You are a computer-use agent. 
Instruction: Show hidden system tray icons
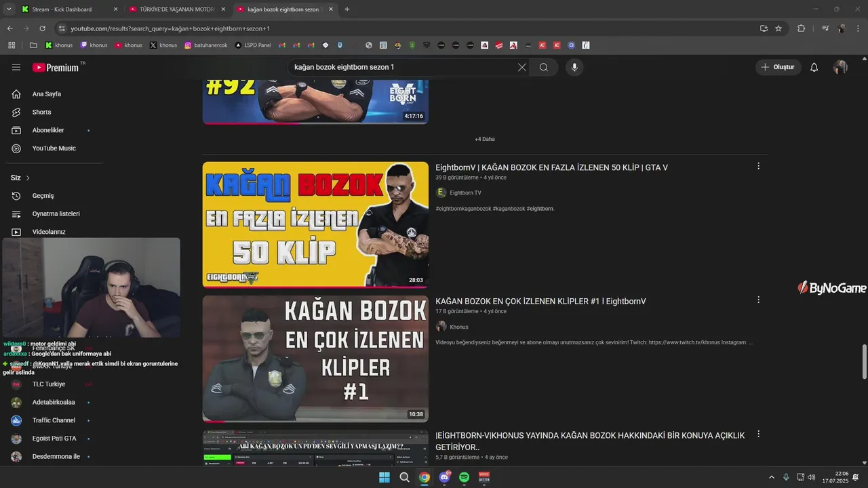(x=771, y=477)
